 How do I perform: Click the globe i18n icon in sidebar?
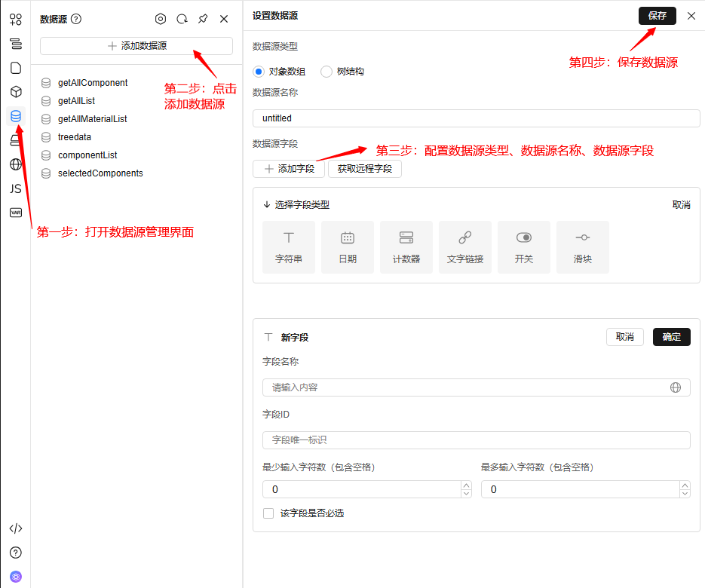[x=16, y=164]
